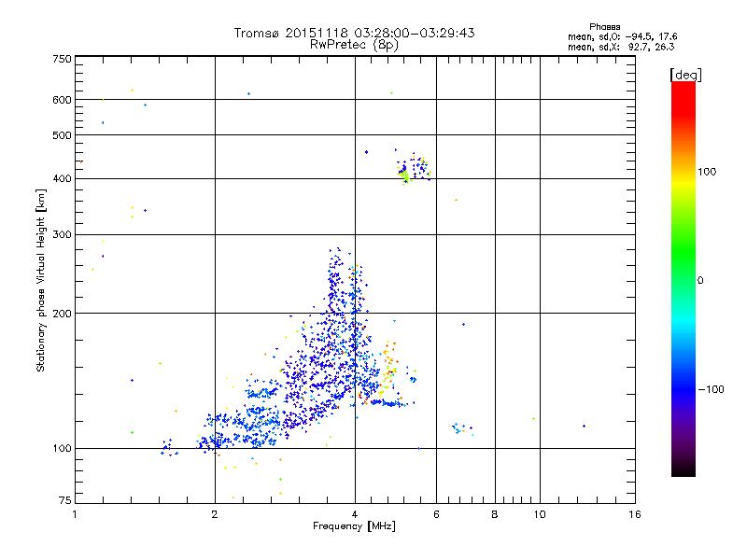
Task: Click the echo cluster above 400 km near 5 MHz
Action: point(414,168)
